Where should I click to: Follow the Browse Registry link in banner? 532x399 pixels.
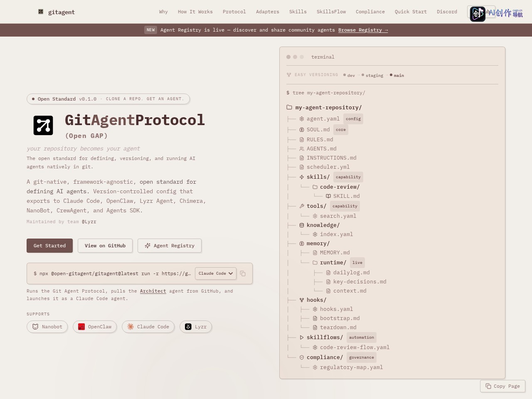pyautogui.click(x=363, y=30)
